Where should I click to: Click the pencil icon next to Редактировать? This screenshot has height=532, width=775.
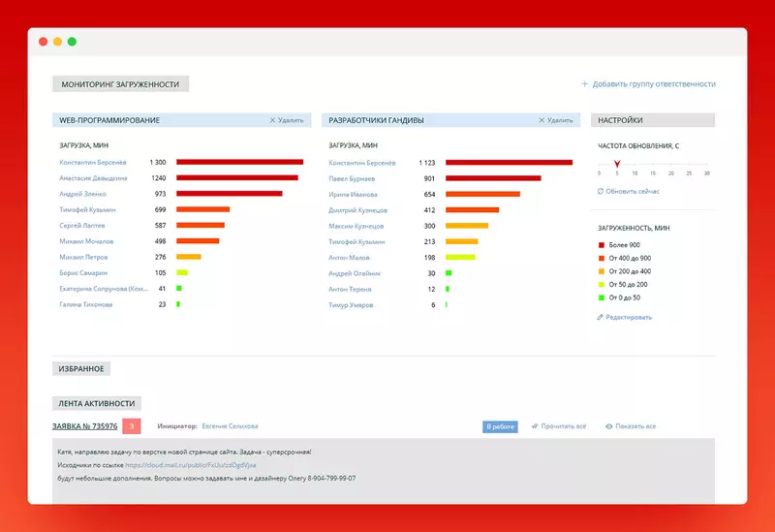[x=601, y=317]
